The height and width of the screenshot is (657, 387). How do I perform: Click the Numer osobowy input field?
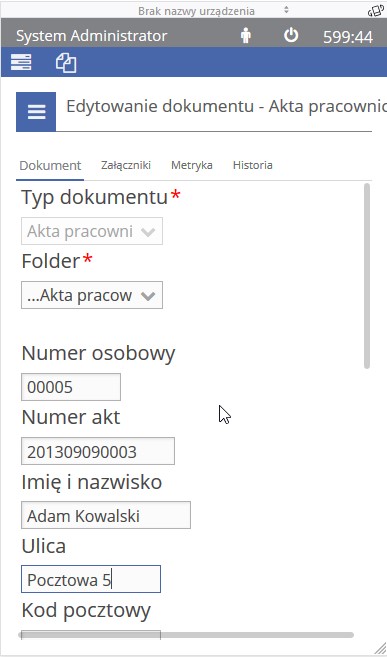(x=71, y=387)
